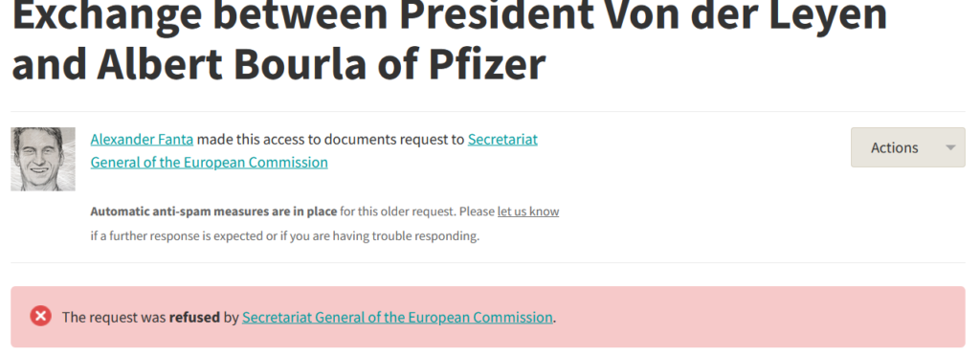980x356 pixels.
Task: Click the 'Automatic anti-spam measures' bold notice
Action: pos(213,211)
